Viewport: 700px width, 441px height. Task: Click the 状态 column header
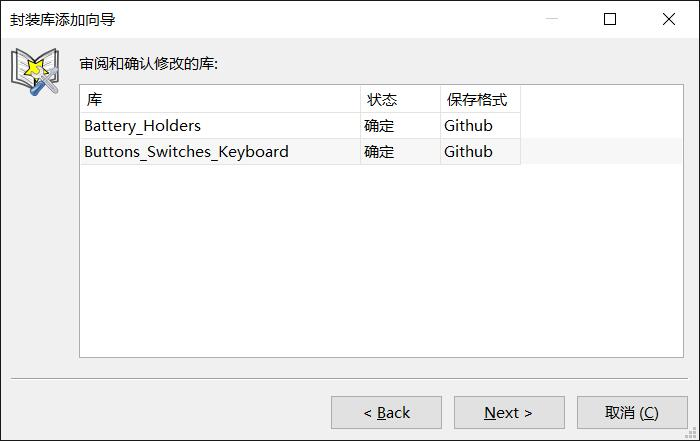coord(400,99)
